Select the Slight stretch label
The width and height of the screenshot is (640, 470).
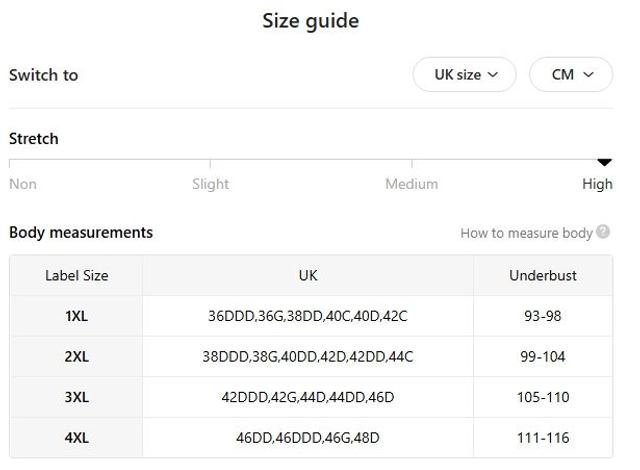tap(210, 184)
